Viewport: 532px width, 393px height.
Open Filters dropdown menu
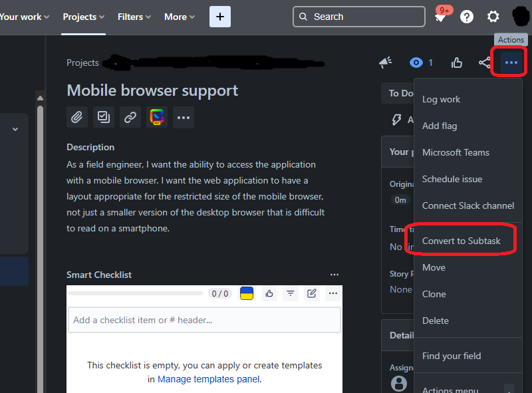134,17
